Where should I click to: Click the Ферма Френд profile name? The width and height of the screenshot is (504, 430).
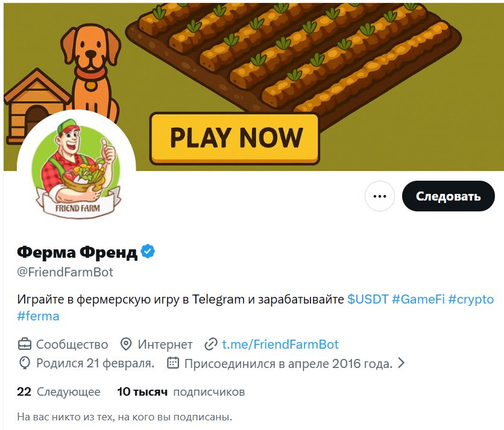[x=77, y=252]
